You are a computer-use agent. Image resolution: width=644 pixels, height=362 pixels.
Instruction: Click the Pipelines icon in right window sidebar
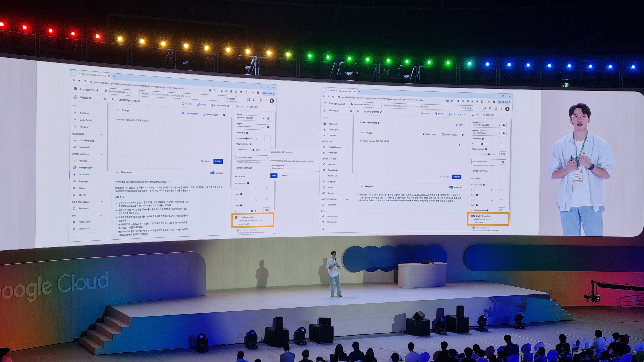tap(325, 135)
